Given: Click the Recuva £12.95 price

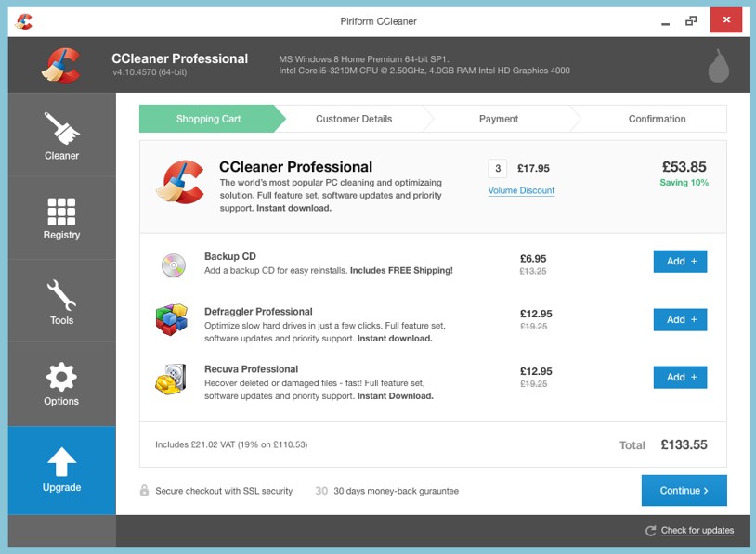Looking at the screenshot, I should [x=536, y=371].
